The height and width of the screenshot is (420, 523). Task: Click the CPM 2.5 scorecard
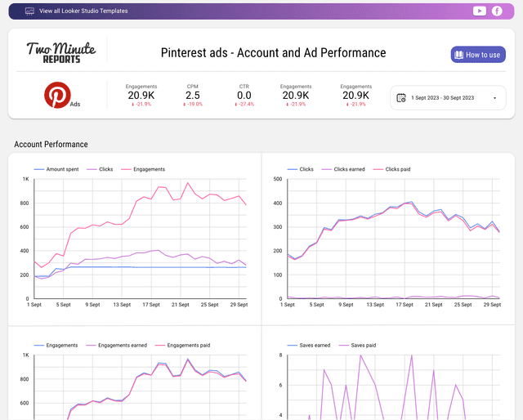pyautogui.click(x=193, y=96)
